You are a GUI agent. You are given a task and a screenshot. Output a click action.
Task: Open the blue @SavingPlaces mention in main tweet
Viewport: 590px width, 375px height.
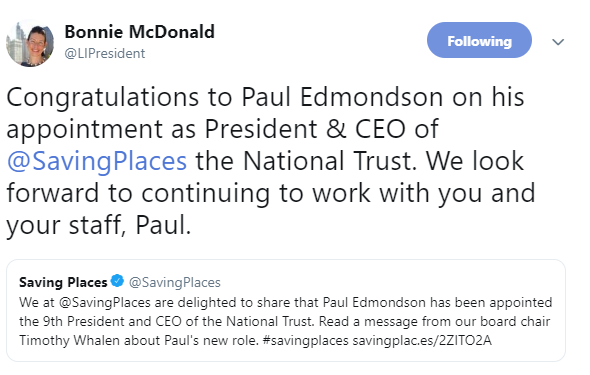click(x=97, y=161)
